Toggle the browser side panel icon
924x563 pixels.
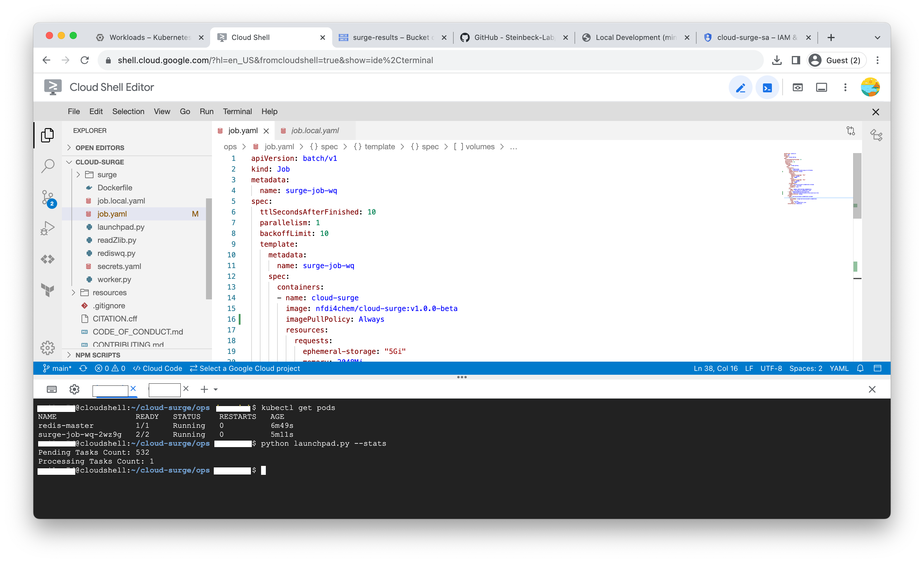[796, 60]
